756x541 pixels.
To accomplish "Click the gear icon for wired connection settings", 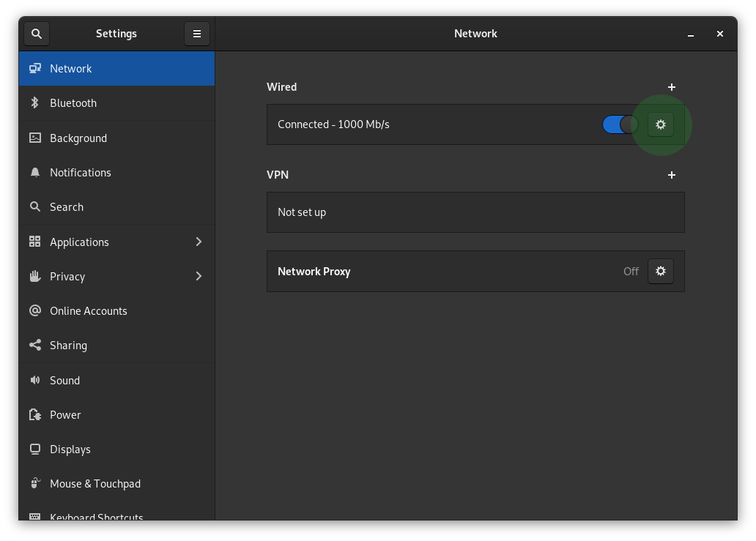I will click(660, 124).
